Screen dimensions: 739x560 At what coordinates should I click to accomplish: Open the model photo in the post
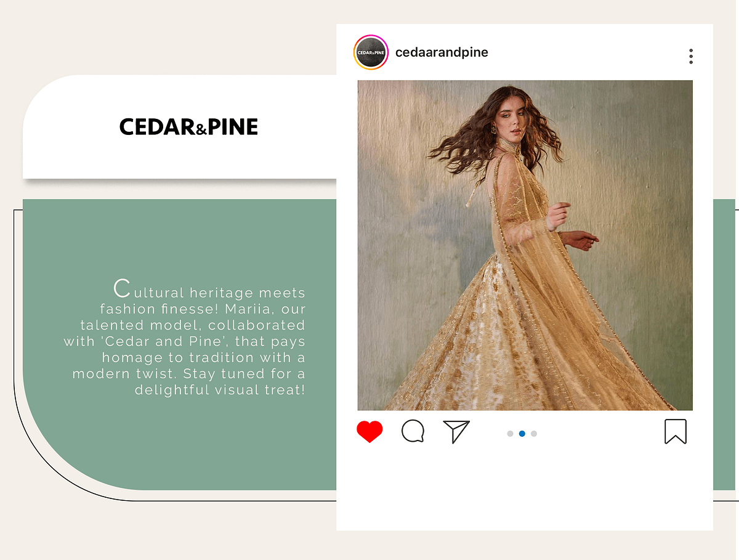pos(525,245)
